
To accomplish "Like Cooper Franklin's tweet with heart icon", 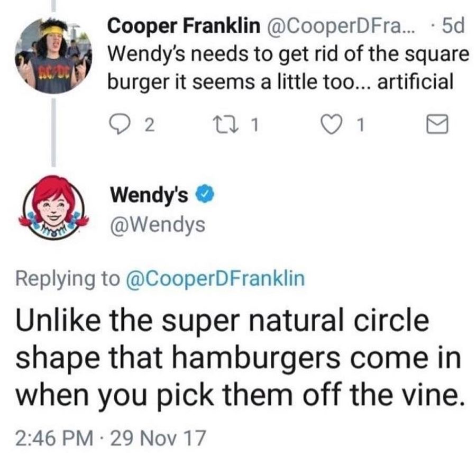I will click(x=333, y=125).
